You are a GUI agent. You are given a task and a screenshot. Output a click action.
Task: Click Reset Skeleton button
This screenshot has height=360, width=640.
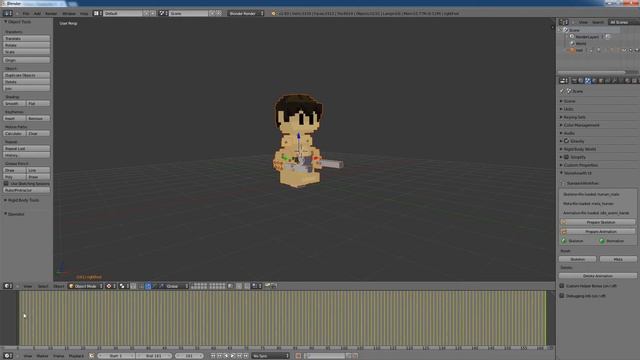578,259
